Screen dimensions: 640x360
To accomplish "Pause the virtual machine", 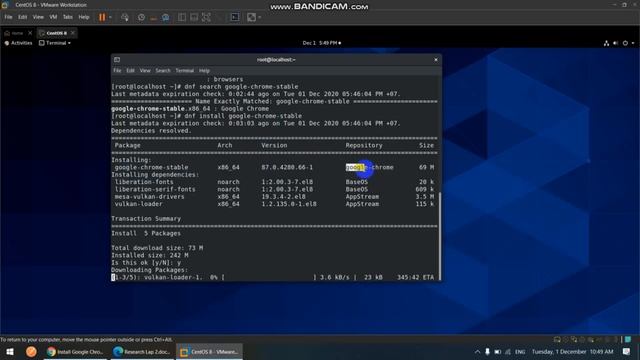I will [x=102, y=17].
